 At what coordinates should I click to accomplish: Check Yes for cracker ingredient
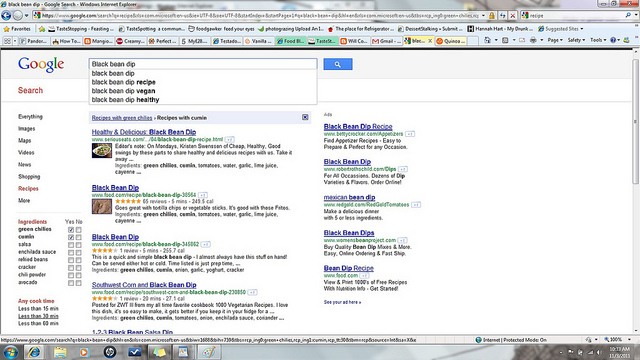[x=71, y=268]
